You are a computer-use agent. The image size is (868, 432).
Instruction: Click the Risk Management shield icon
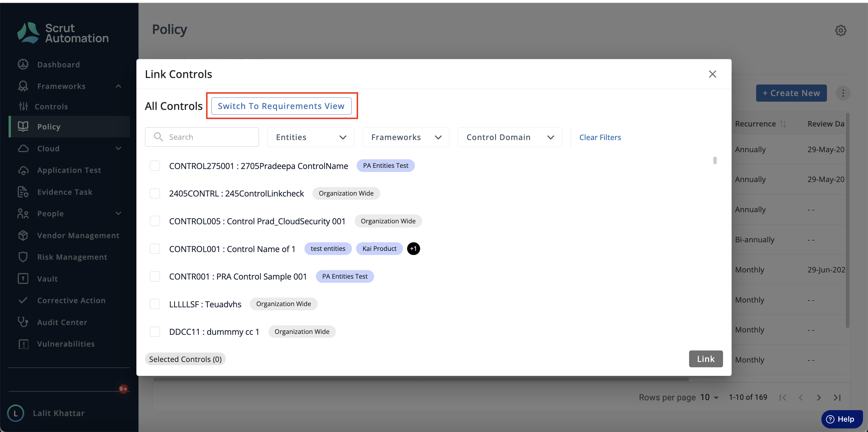pyautogui.click(x=23, y=257)
